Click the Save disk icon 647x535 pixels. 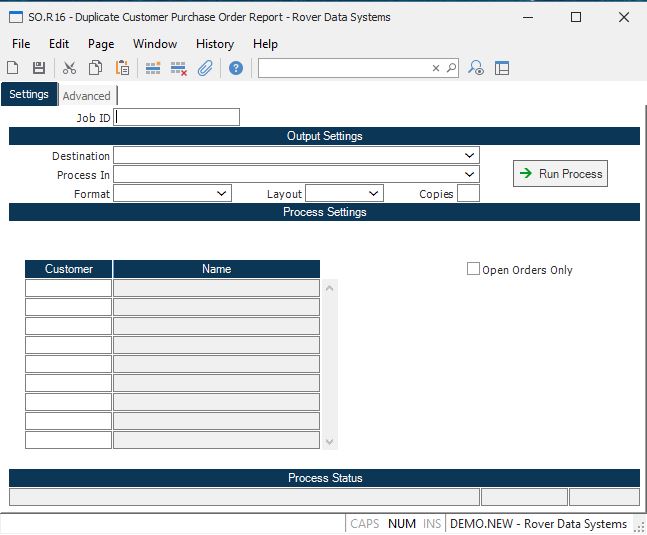(39, 68)
